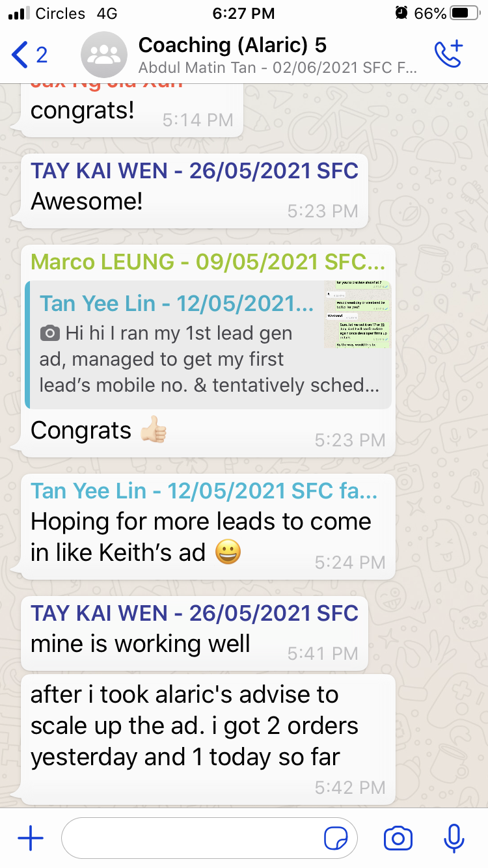
Task: Open the sticker picker icon
Action: (336, 839)
